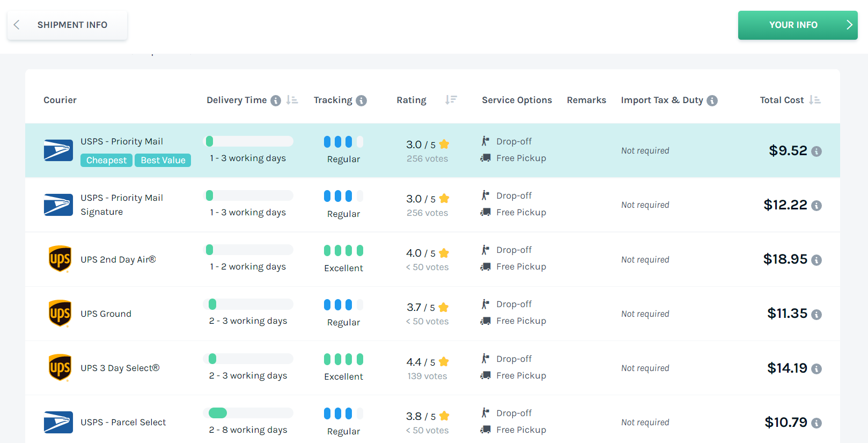Click the Courier column header

(x=60, y=100)
